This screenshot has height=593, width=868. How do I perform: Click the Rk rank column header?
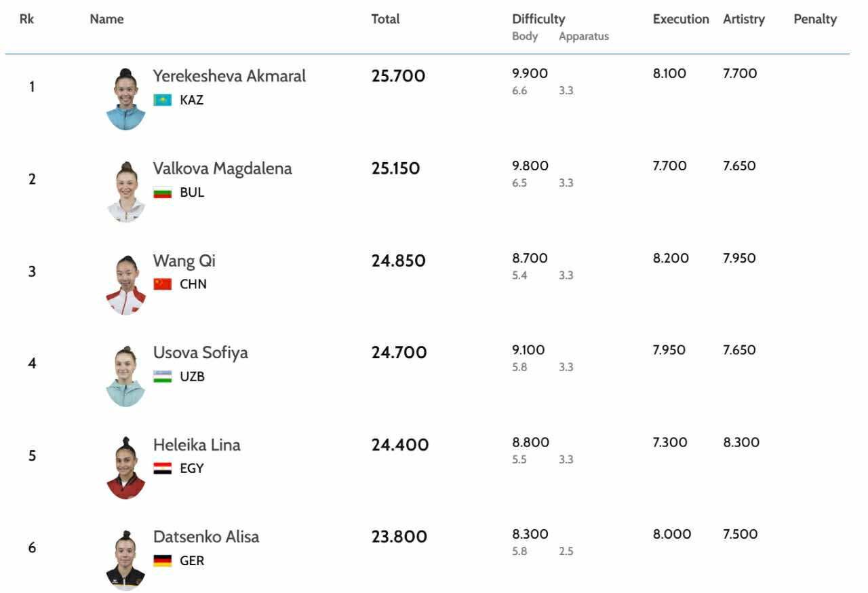(x=27, y=20)
